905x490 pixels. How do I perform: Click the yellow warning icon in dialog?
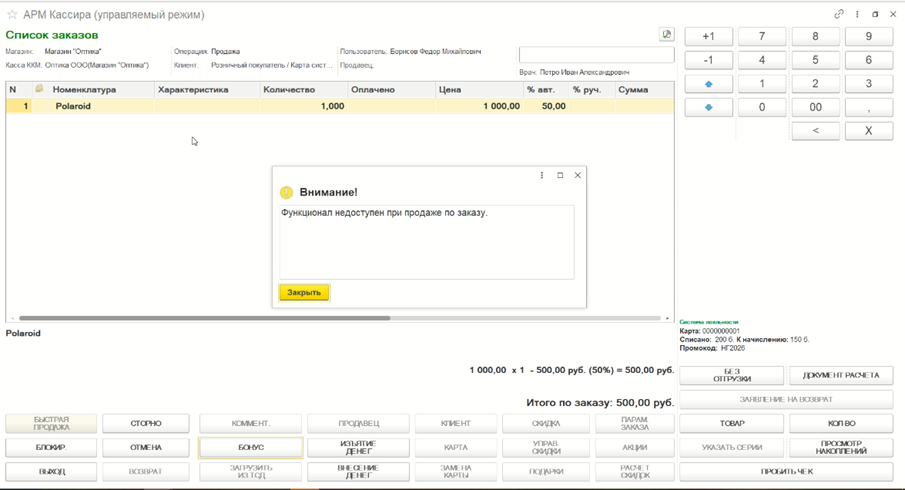tap(286, 193)
